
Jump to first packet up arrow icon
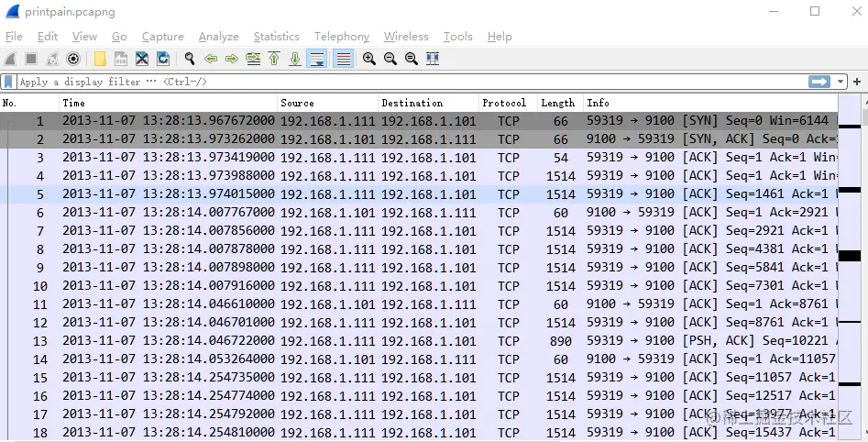274,59
